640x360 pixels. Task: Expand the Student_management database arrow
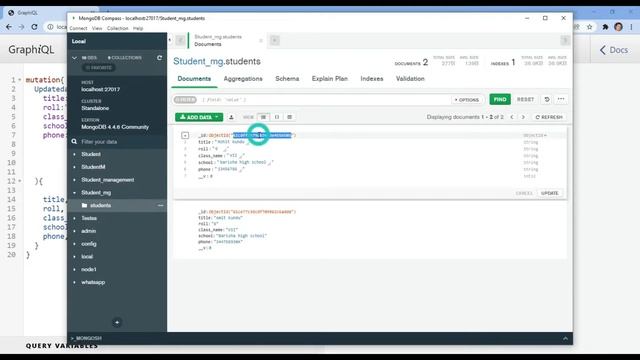[74, 180]
